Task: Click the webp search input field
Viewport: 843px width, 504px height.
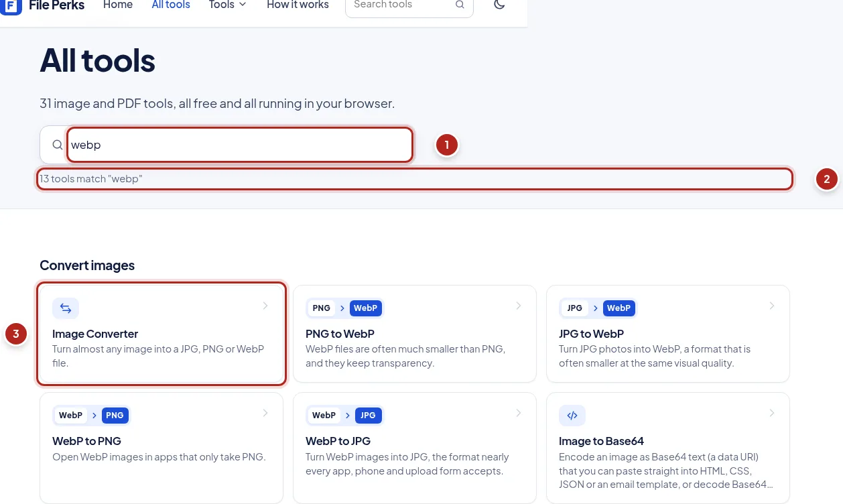Action: (x=240, y=145)
